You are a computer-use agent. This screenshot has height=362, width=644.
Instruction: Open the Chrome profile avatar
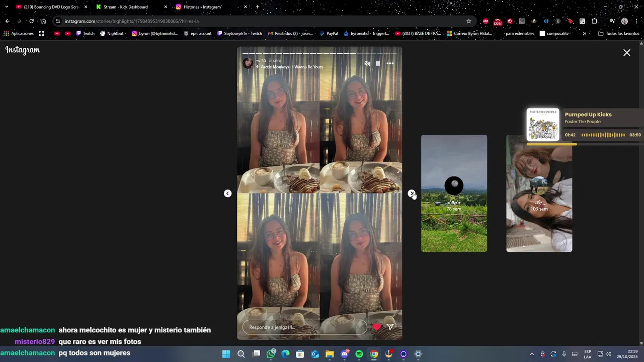624,21
